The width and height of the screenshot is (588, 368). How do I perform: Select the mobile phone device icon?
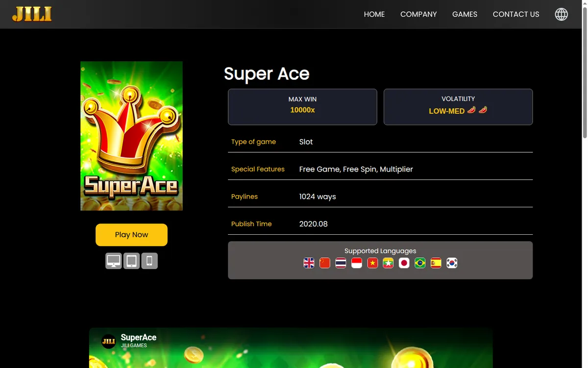[x=149, y=261]
